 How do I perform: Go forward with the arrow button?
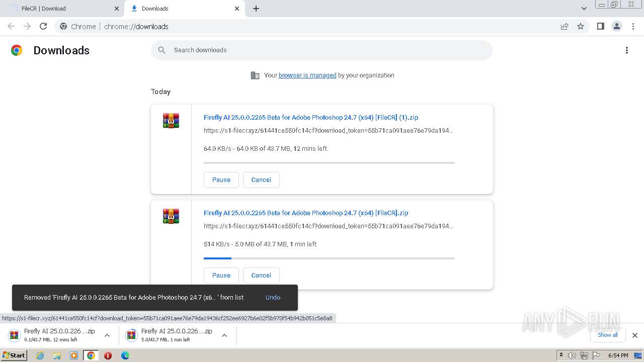(27, 26)
